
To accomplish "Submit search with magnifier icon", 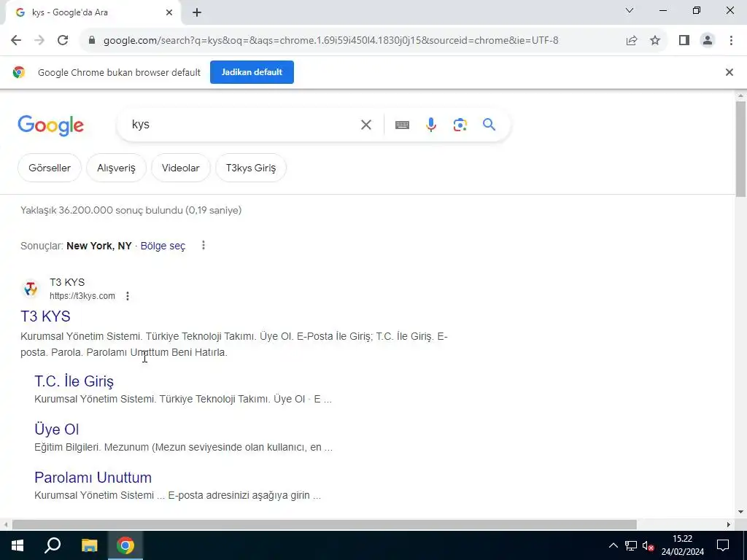I will click(x=489, y=125).
